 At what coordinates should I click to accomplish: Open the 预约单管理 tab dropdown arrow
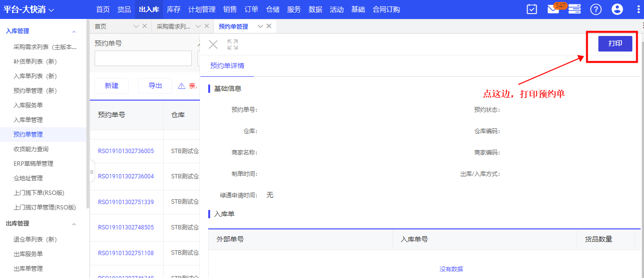260,26
